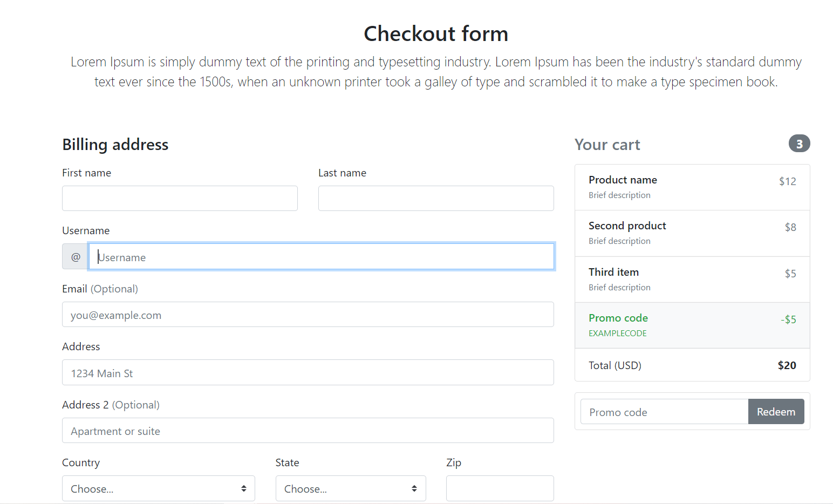
Task: Focus the Last name field
Action: coord(436,199)
